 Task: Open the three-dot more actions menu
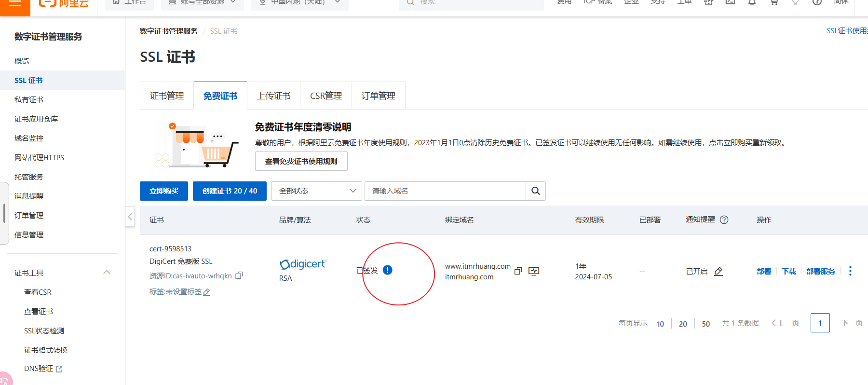[850, 271]
